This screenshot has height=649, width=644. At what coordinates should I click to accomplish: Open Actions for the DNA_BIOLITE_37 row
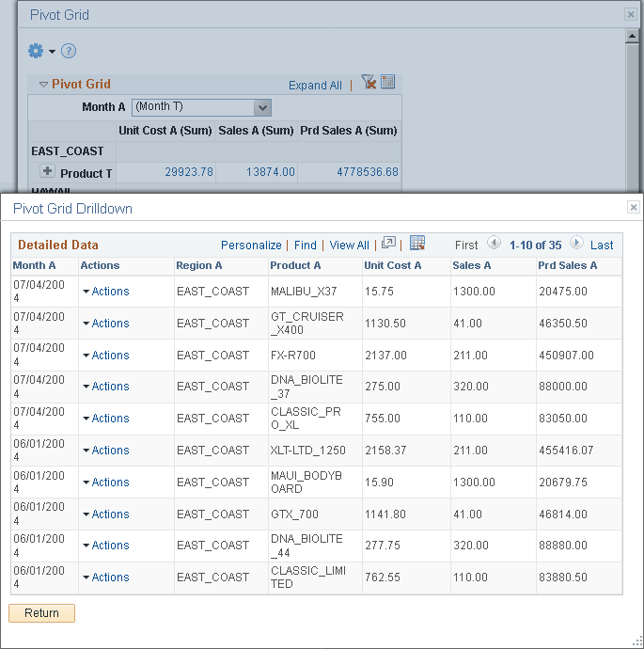(106, 387)
